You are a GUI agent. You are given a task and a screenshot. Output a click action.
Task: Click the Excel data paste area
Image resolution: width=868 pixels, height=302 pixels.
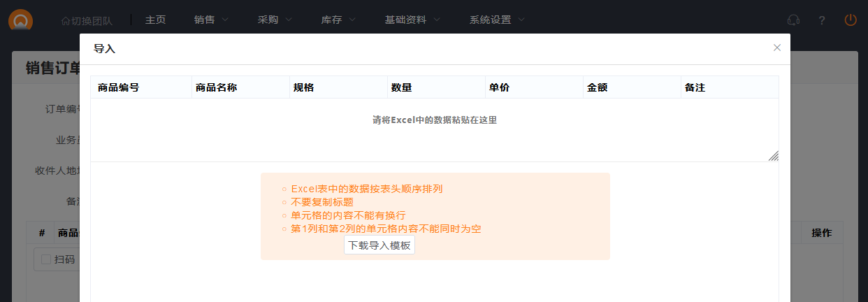click(x=434, y=129)
